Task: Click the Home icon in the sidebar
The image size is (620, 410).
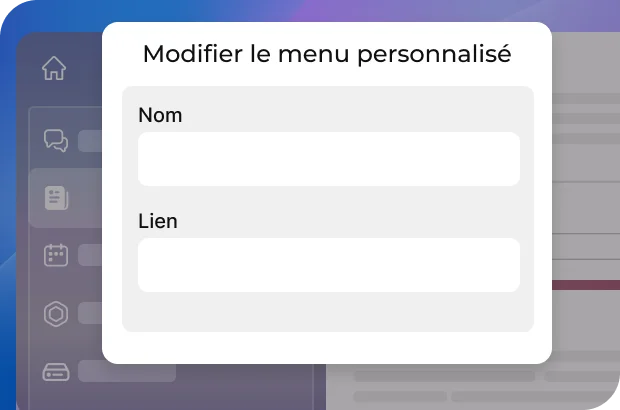Action: pyautogui.click(x=54, y=69)
